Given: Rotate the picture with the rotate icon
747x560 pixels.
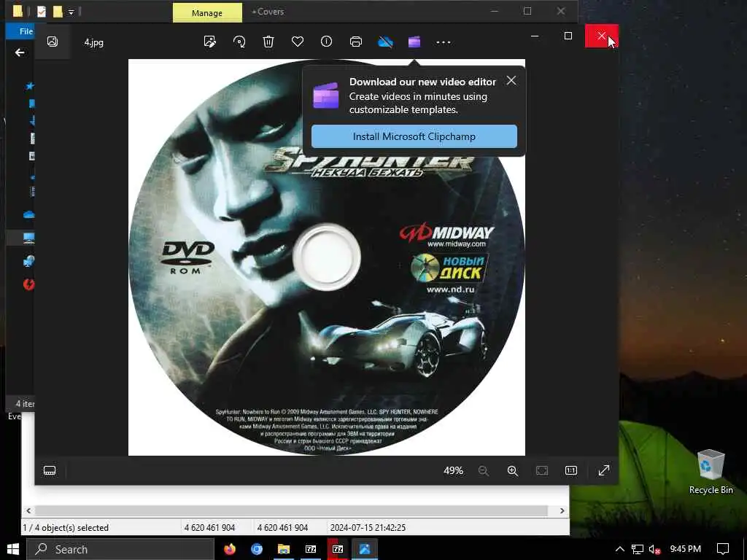Looking at the screenshot, I should coord(239,42).
